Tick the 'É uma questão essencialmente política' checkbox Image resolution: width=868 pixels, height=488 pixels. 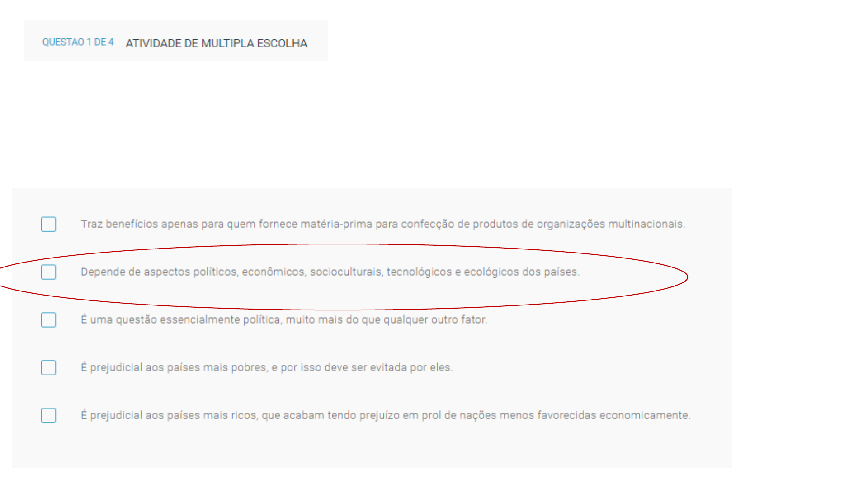point(48,320)
